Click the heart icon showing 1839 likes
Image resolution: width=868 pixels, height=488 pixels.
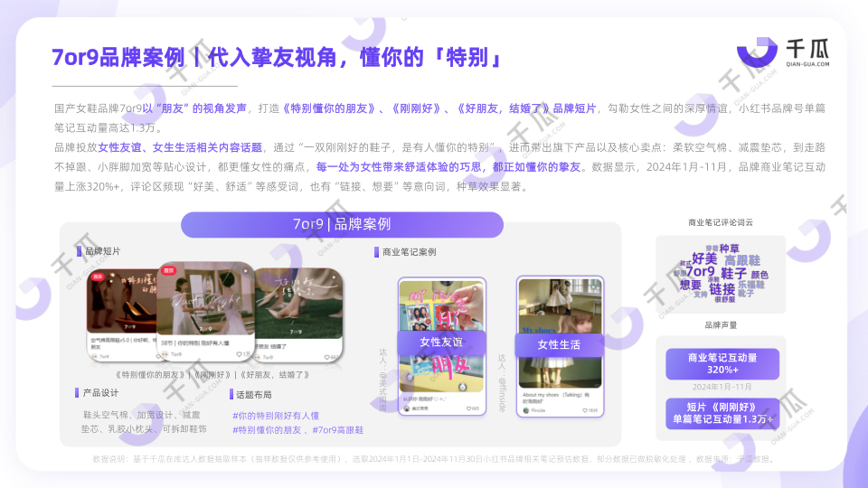click(x=585, y=410)
